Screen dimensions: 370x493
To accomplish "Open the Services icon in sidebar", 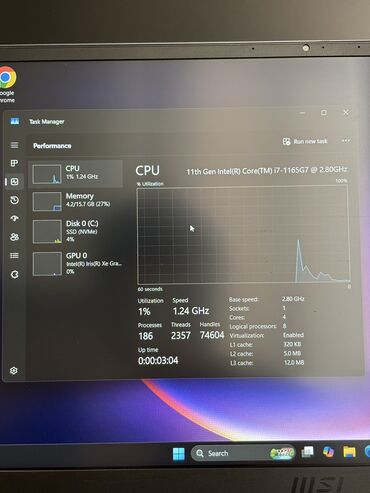I will (x=14, y=274).
